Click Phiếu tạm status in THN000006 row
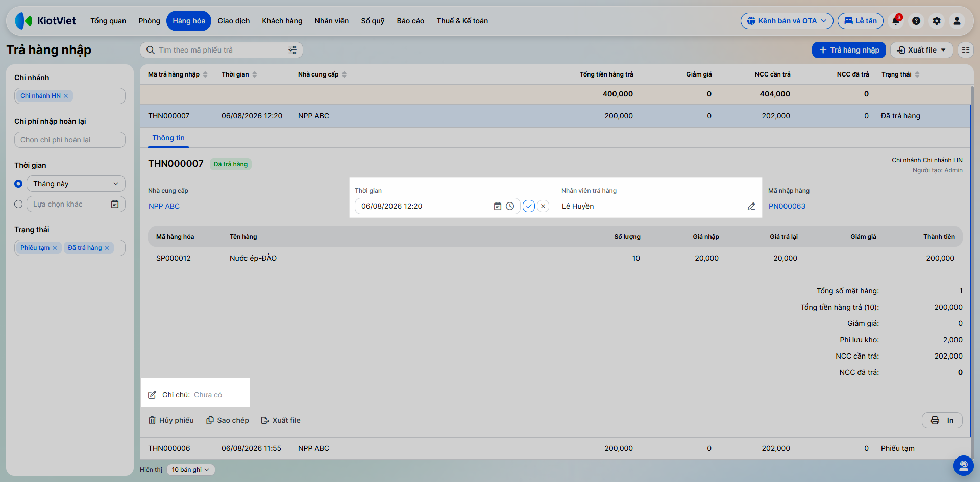This screenshot has height=482, width=980. pos(898,448)
